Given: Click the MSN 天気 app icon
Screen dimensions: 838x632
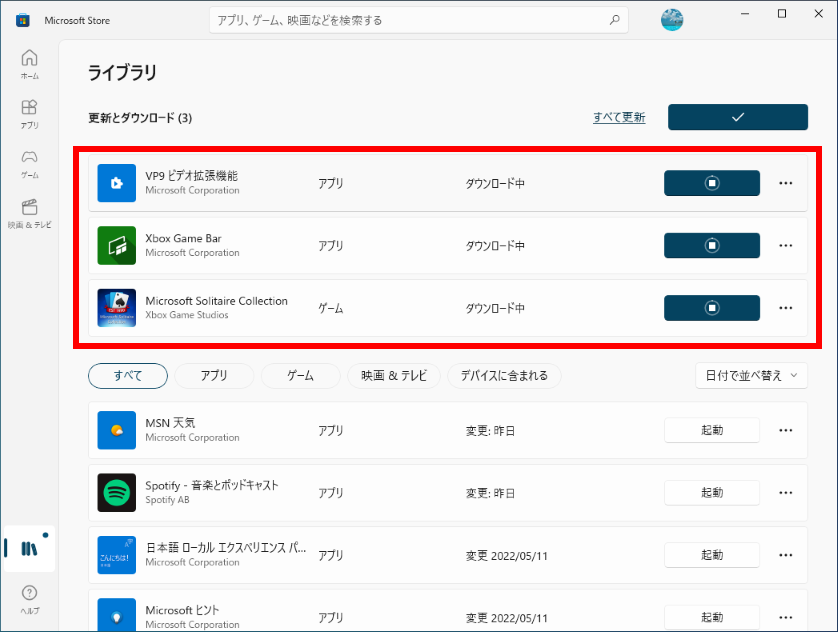Looking at the screenshot, I should tap(117, 430).
